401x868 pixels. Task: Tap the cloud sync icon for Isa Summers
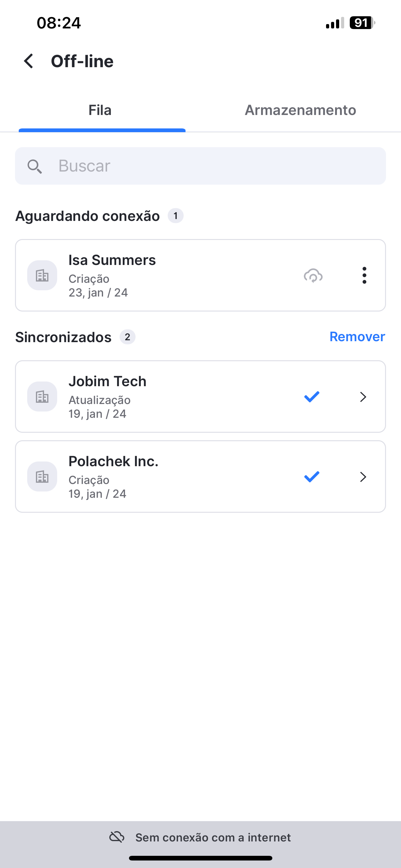[313, 275]
